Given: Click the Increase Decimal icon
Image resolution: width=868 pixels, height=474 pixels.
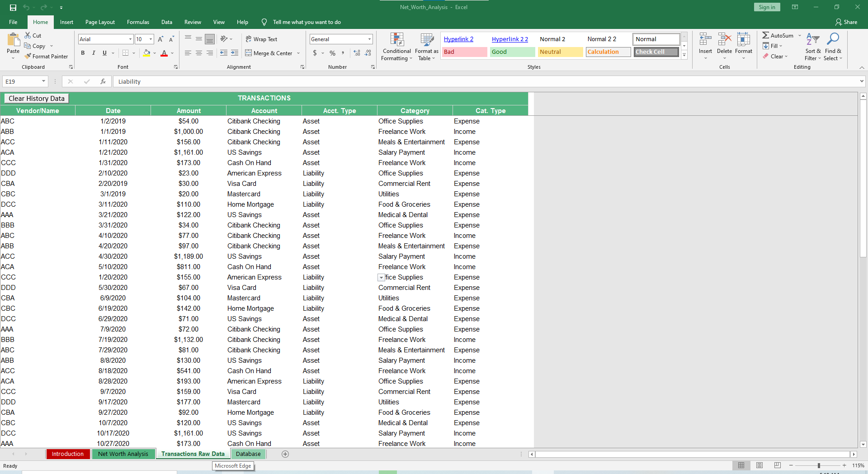Looking at the screenshot, I should point(357,53).
